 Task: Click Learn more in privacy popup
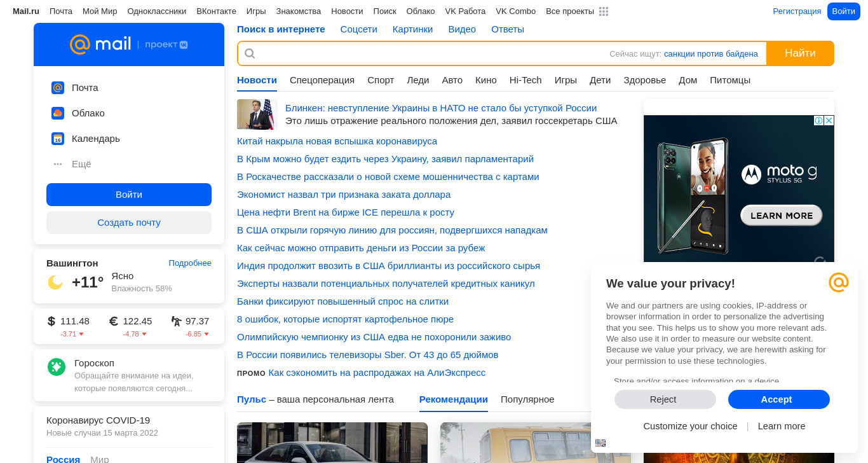(782, 426)
